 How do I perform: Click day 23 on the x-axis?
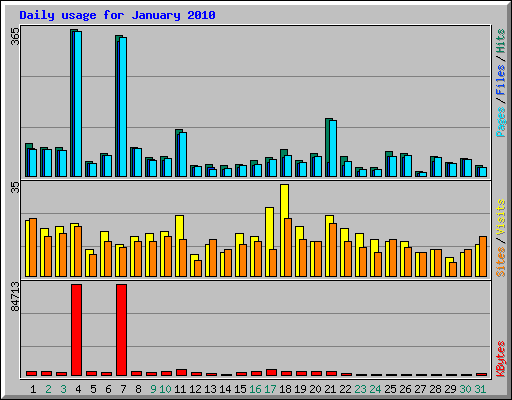point(360,389)
